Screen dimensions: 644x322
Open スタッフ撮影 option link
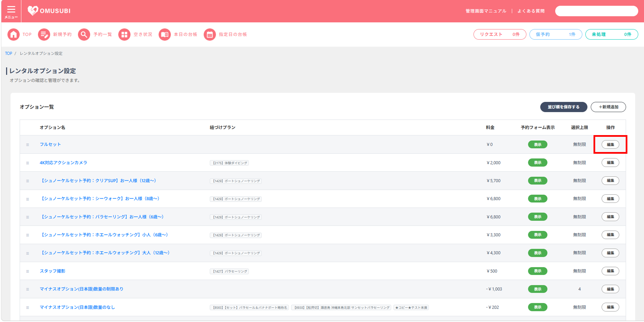click(x=53, y=271)
